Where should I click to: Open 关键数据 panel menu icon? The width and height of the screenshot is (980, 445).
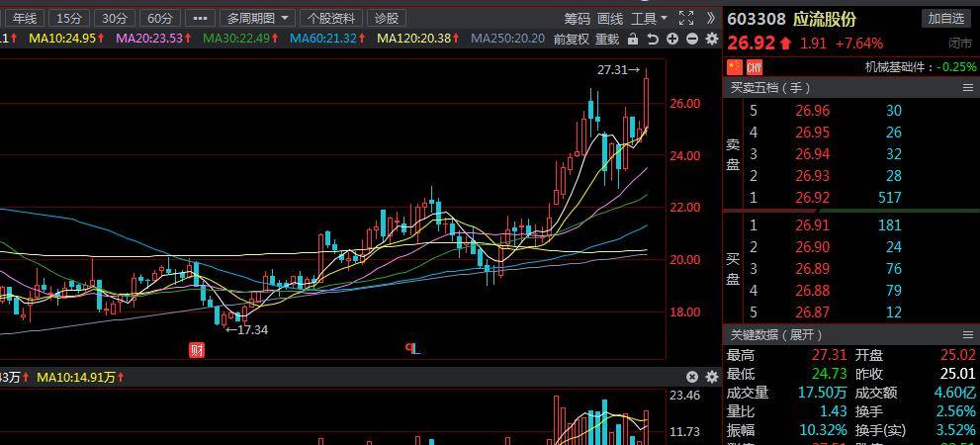coord(968,334)
